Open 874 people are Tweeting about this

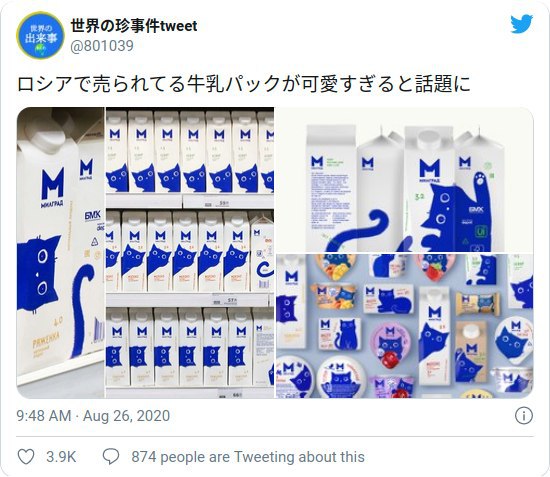coord(248,457)
